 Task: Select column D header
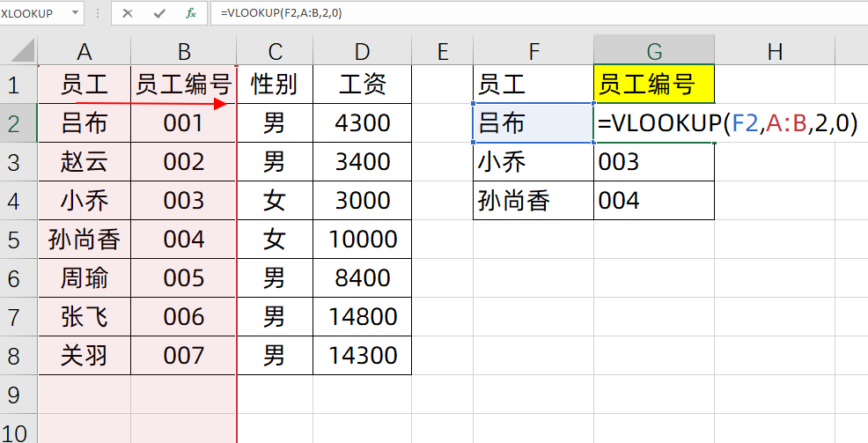point(362,51)
